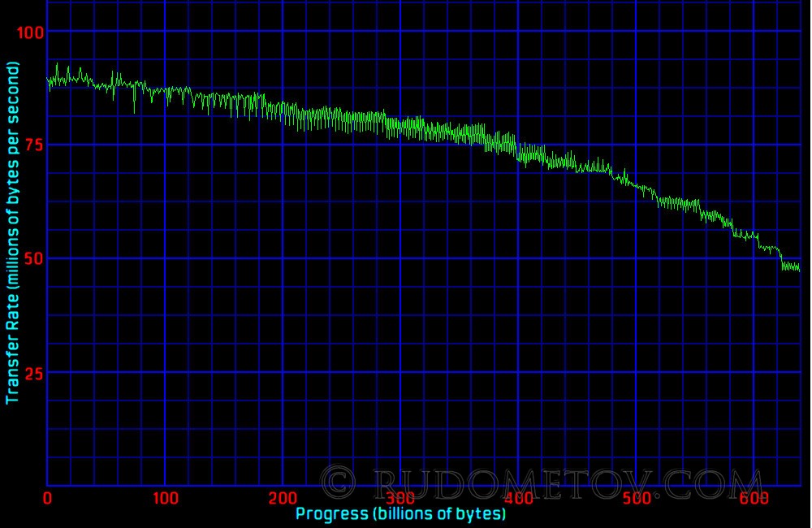Screen dimensions: 812x528
Task: Click the green curve's final point at far right
Action: (798, 268)
